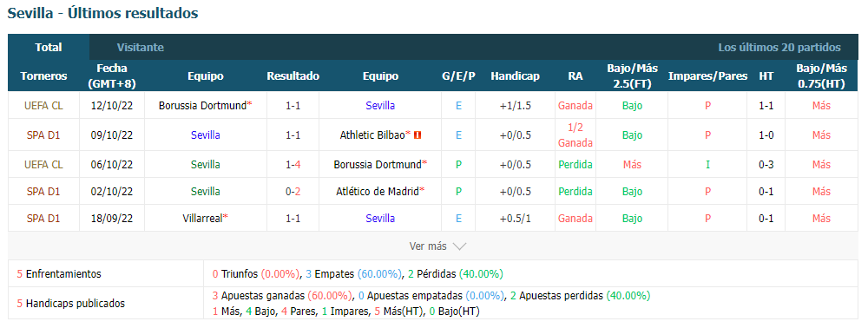
Task: Click the Ver más text
Action: [428, 246]
